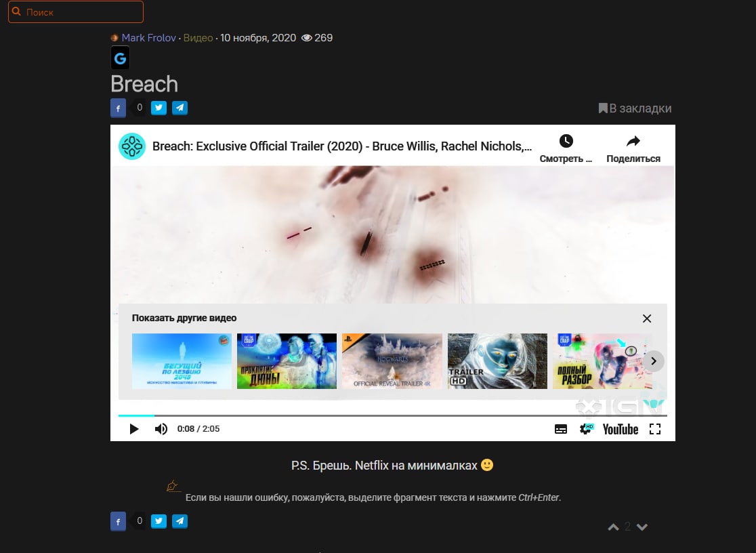756x553 pixels.
Task: Upvote the post with up arrow
Action: 613,527
